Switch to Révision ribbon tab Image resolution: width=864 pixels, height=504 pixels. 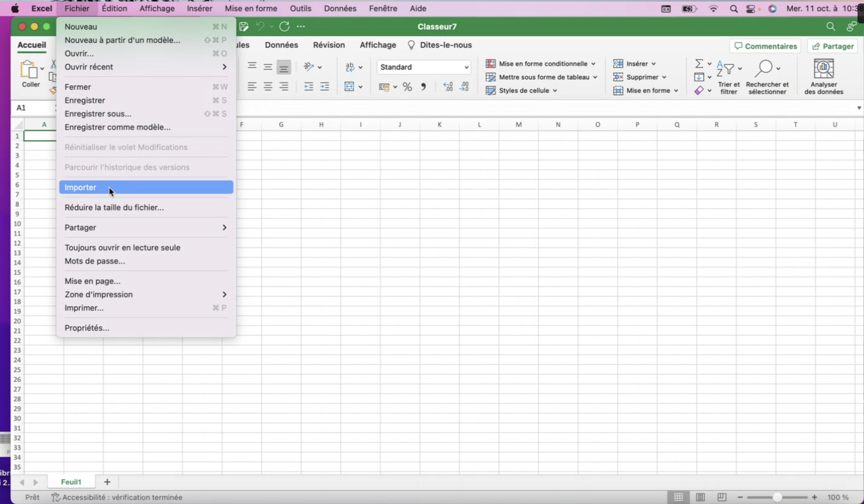(x=329, y=45)
